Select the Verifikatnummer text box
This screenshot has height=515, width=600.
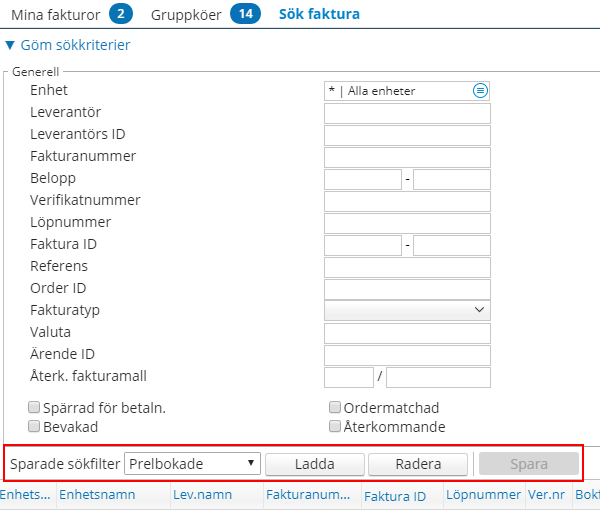click(x=407, y=201)
